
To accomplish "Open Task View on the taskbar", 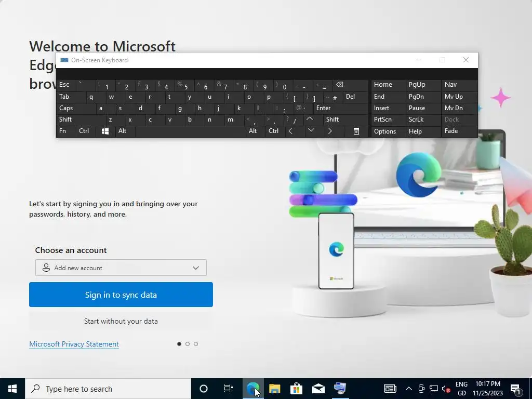I will pyautogui.click(x=229, y=389).
